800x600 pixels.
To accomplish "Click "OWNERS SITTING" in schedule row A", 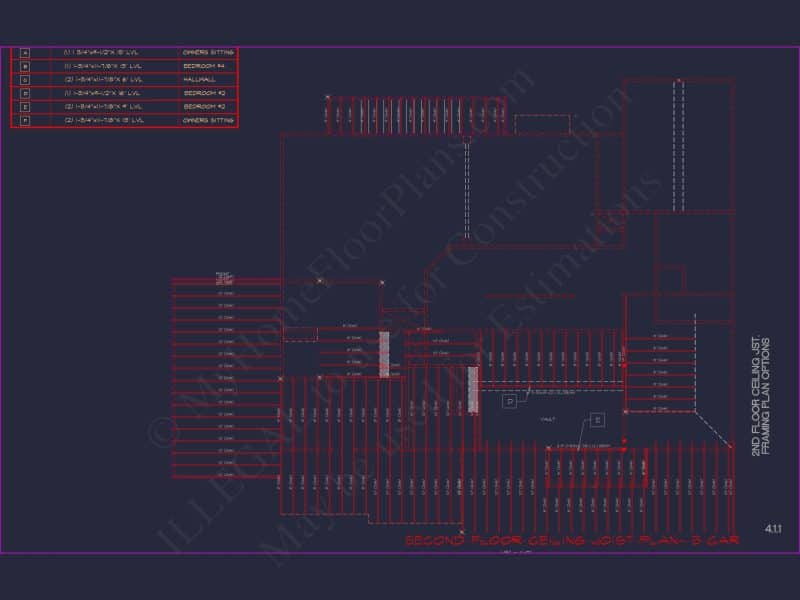I will (208, 53).
